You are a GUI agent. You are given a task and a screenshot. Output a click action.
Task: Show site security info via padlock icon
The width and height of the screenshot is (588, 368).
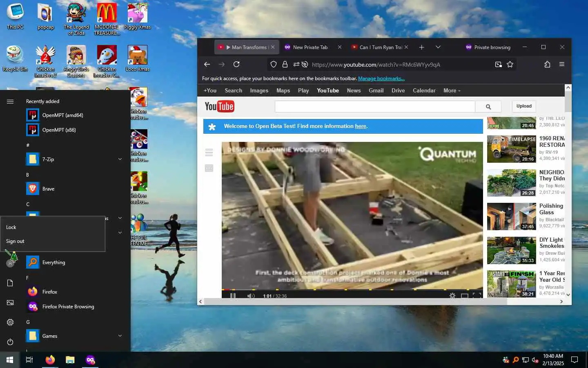[x=285, y=64]
